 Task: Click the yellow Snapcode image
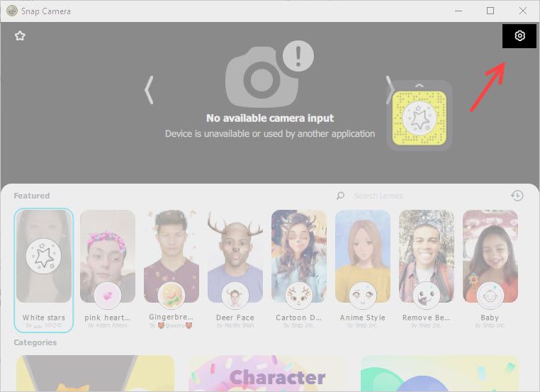pyautogui.click(x=419, y=118)
